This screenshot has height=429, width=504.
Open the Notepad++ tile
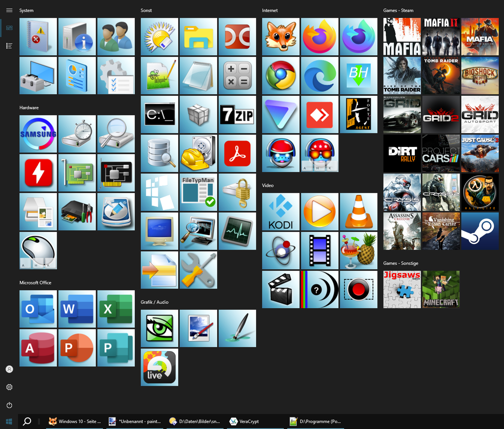tap(160, 76)
